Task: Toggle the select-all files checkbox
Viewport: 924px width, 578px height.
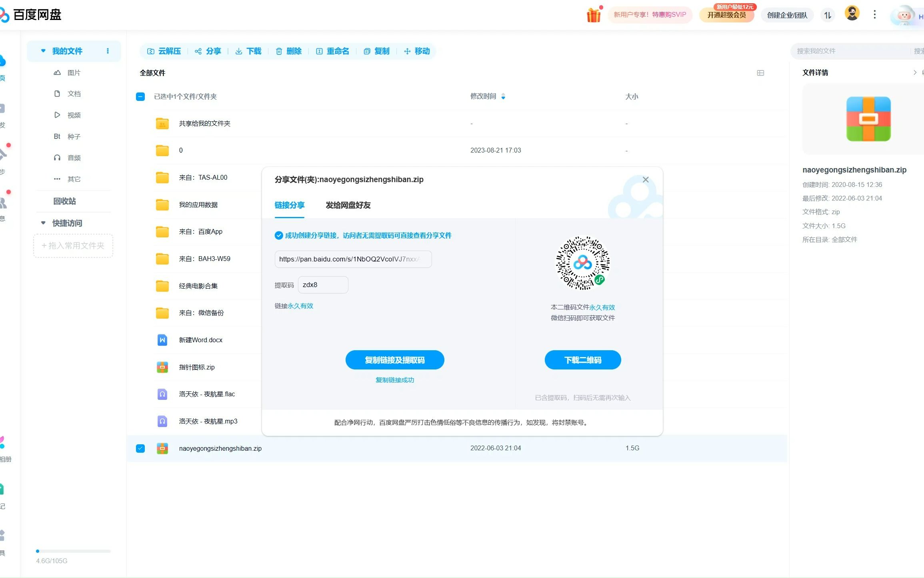Action: 140,96
